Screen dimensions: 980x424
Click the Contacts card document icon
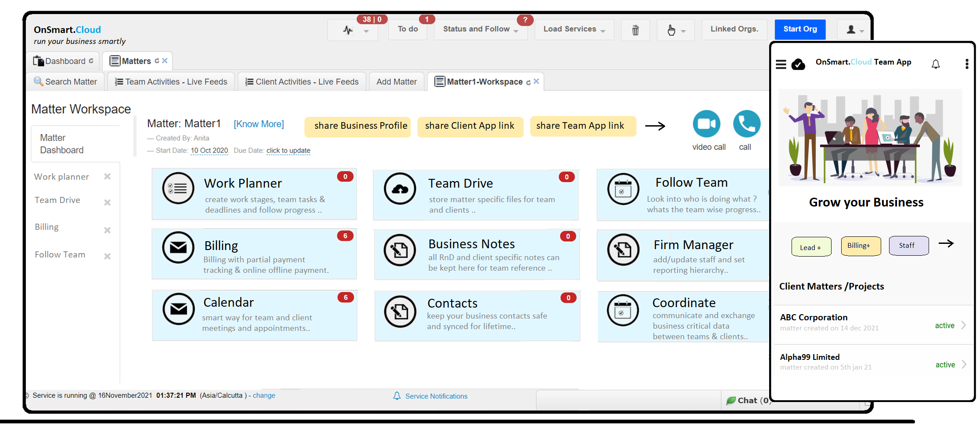click(400, 312)
